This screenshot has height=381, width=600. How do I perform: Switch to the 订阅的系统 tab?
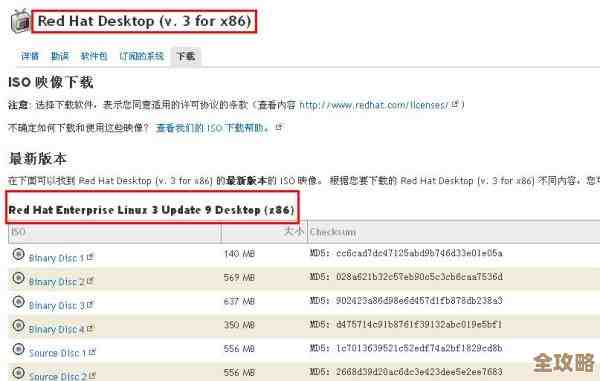click(142, 57)
